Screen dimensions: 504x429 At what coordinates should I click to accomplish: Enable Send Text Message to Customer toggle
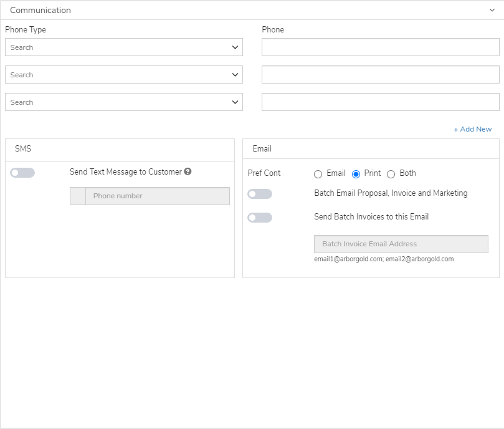(22, 173)
